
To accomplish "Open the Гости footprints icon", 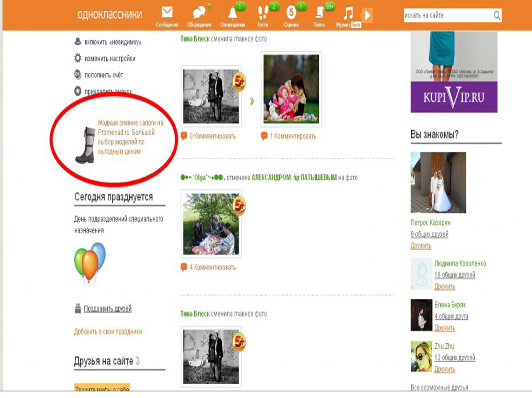I will (x=263, y=13).
